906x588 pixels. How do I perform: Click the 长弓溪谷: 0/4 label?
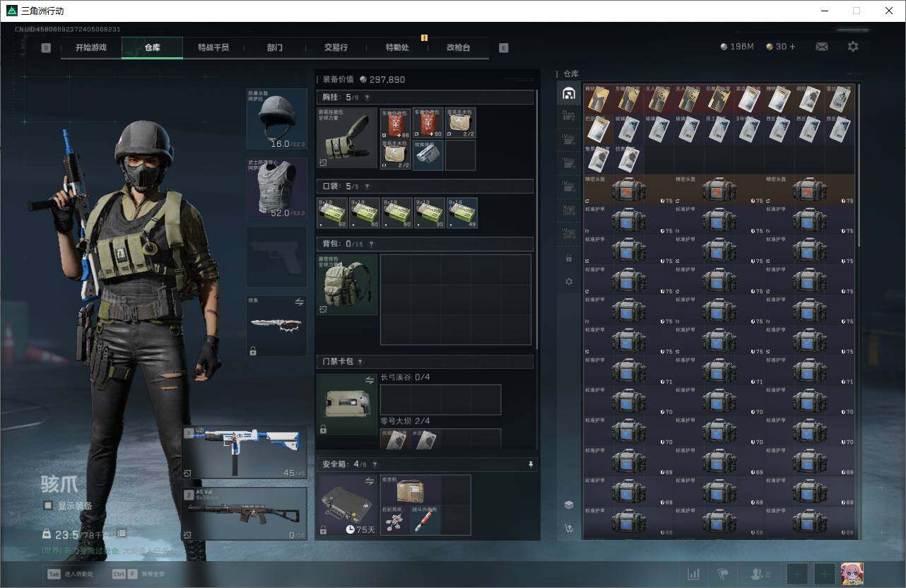coord(405,377)
